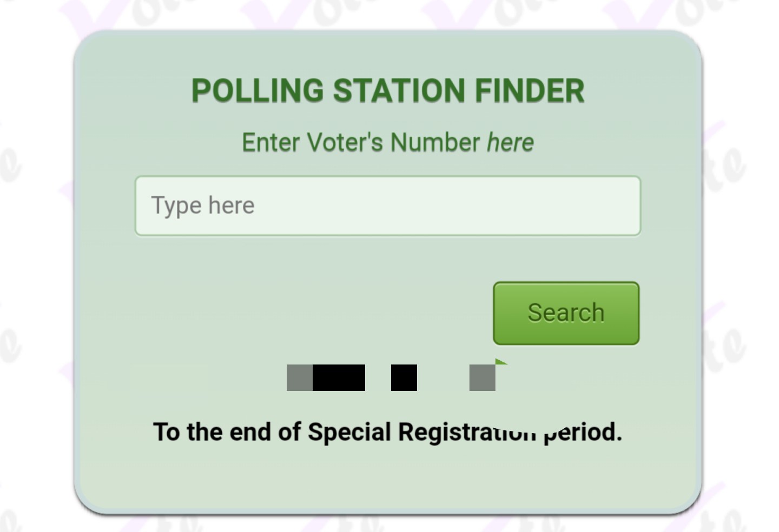Click the "Type here" placeholder text
The height and width of the screenshot is (532, 779).
202,206
